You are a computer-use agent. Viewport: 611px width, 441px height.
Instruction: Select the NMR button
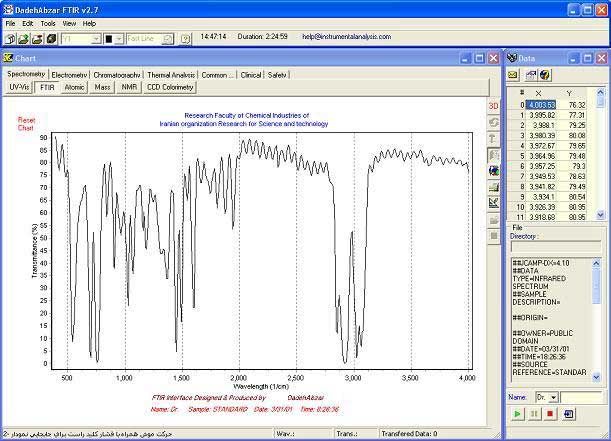[x=129, y=87]
